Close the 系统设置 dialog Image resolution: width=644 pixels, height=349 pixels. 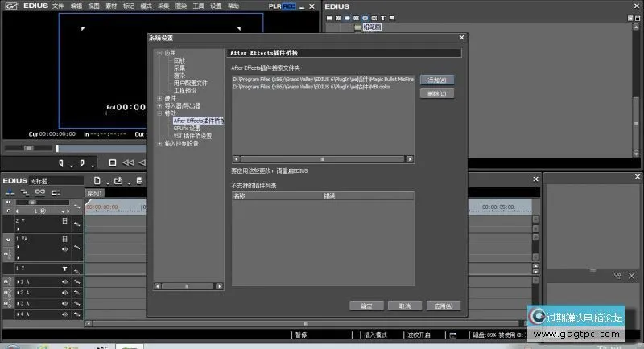tap(461, 37)
